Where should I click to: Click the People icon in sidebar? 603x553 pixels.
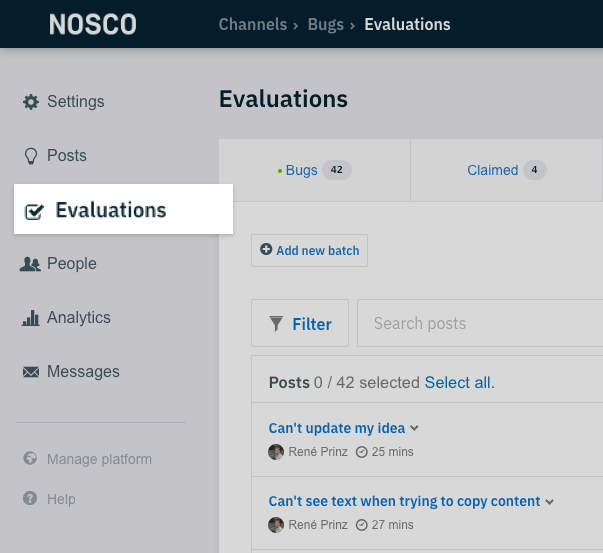tap(30, 264)
